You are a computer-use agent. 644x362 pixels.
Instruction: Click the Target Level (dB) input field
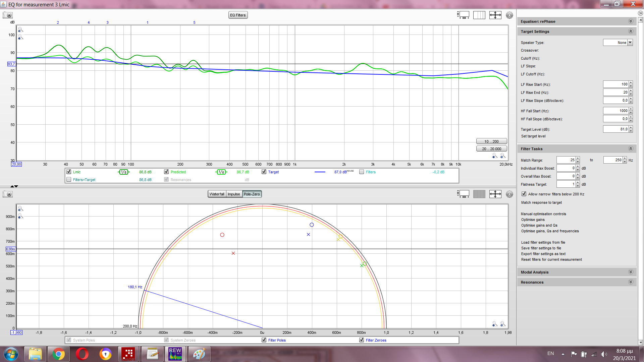[x=615, y=129]
